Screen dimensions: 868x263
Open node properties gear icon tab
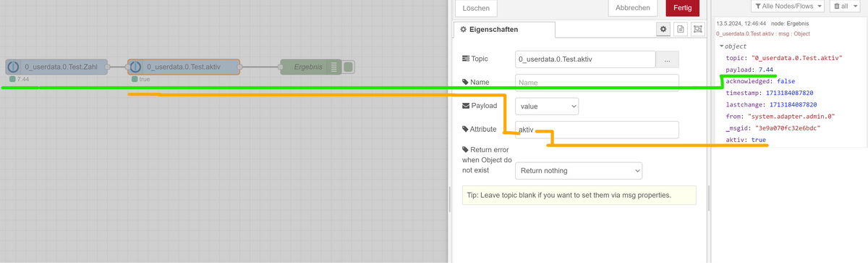pyautogui.click(x=663, y=29)
